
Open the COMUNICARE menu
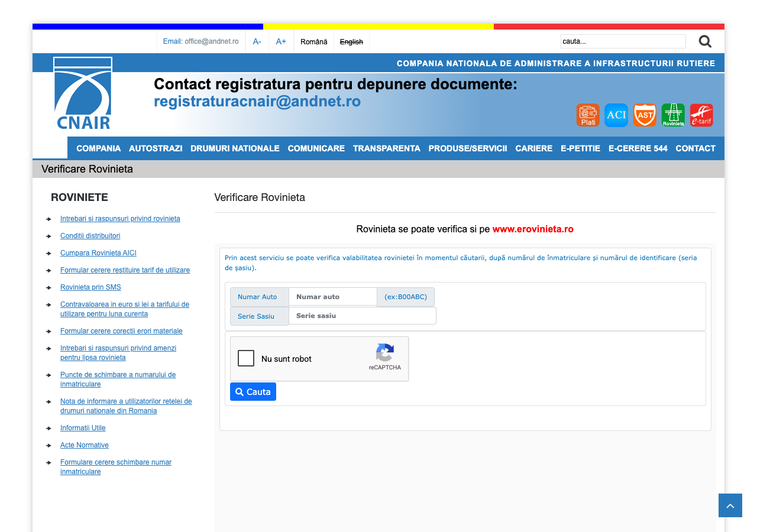(x=316, y=148)
